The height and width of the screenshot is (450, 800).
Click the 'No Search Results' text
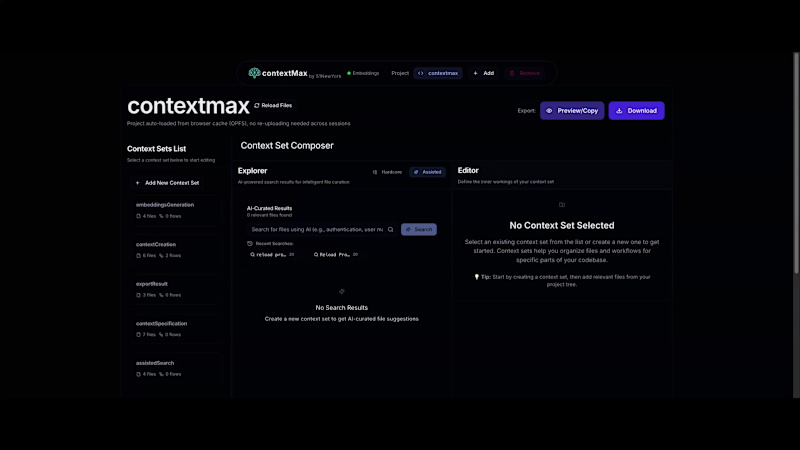click(x=341, y=308)
